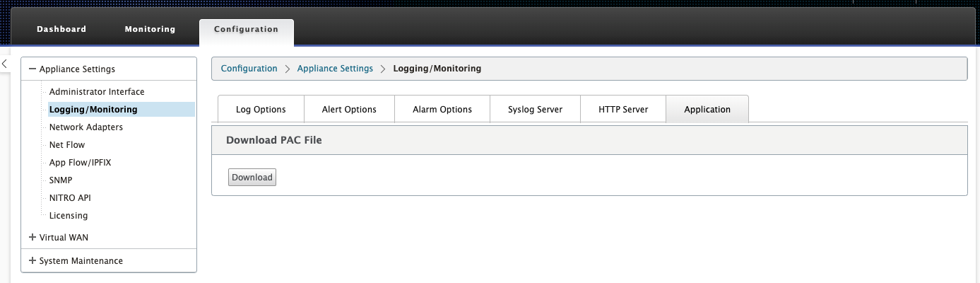
Task: Open Net Flow settings
Action: 67,145
